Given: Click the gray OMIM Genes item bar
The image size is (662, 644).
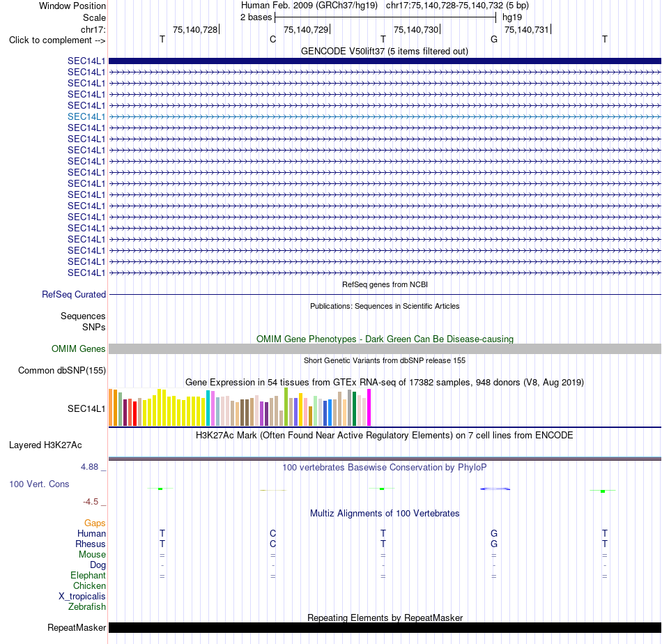Looking at the screenshot, I should 385,348.
